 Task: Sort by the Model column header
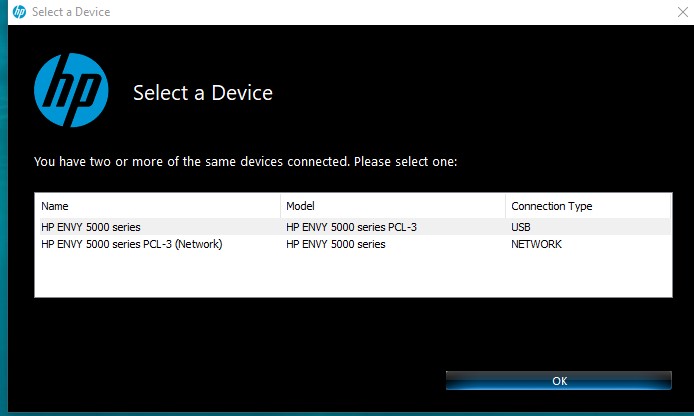click(393, 206)
